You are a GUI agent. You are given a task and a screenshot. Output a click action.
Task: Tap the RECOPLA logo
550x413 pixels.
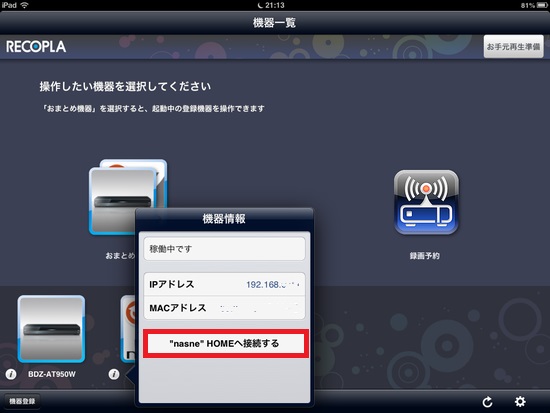click(36, 47)
